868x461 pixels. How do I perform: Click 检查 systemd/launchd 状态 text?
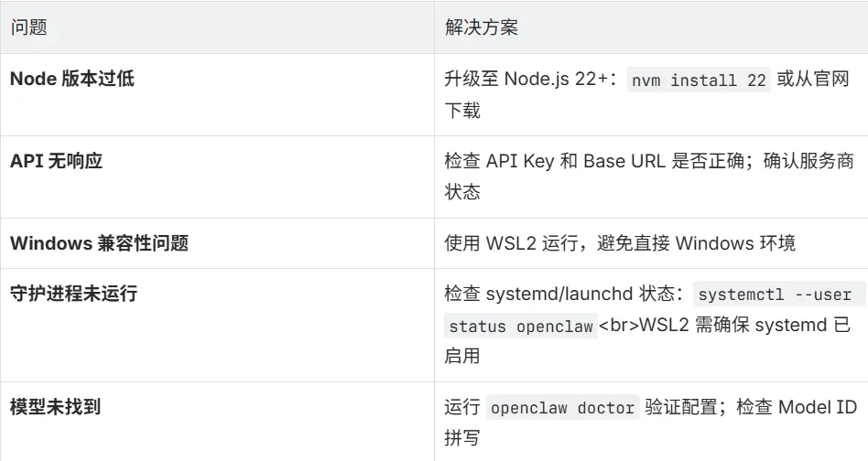click(x=560, y=295)
